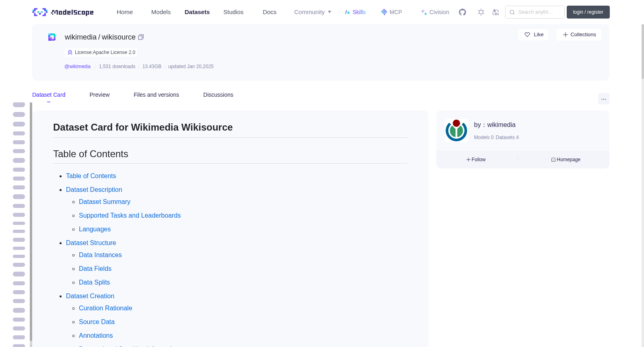Open the Discussions tab
644x347 pixels.
tap(218, 95)
